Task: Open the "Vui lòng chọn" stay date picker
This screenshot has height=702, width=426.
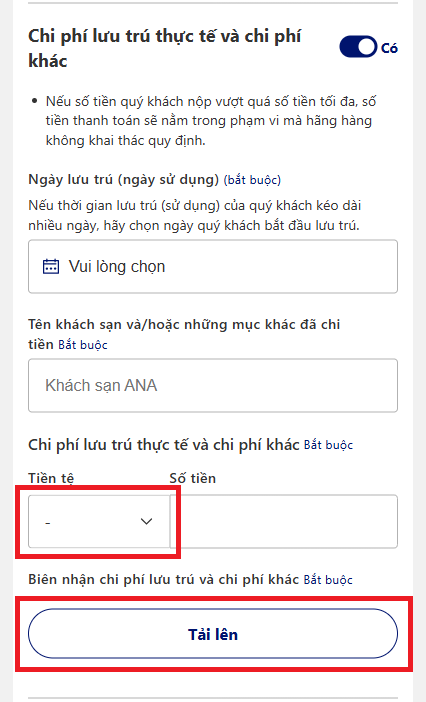Action: (x=213, y=266)
